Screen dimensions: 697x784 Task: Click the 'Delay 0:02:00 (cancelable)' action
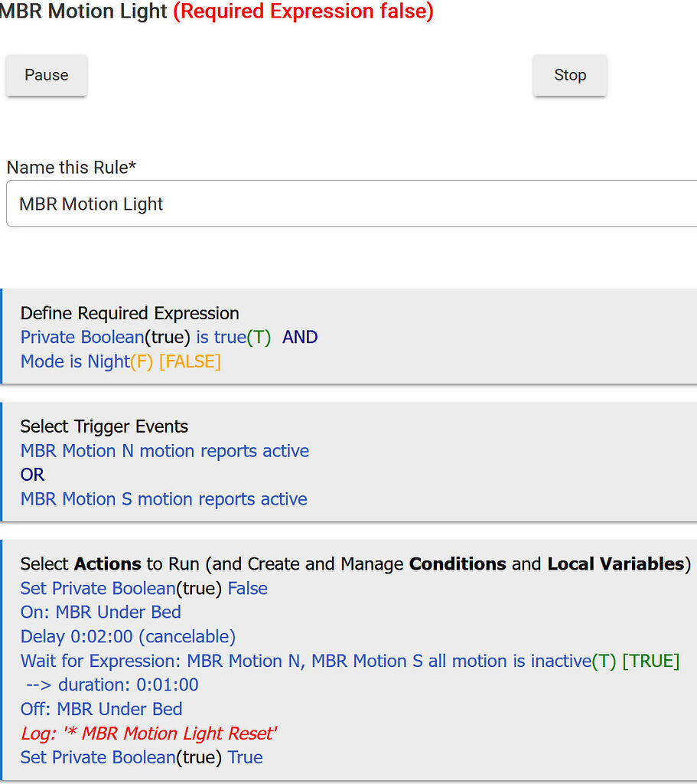tap(128, 636)
